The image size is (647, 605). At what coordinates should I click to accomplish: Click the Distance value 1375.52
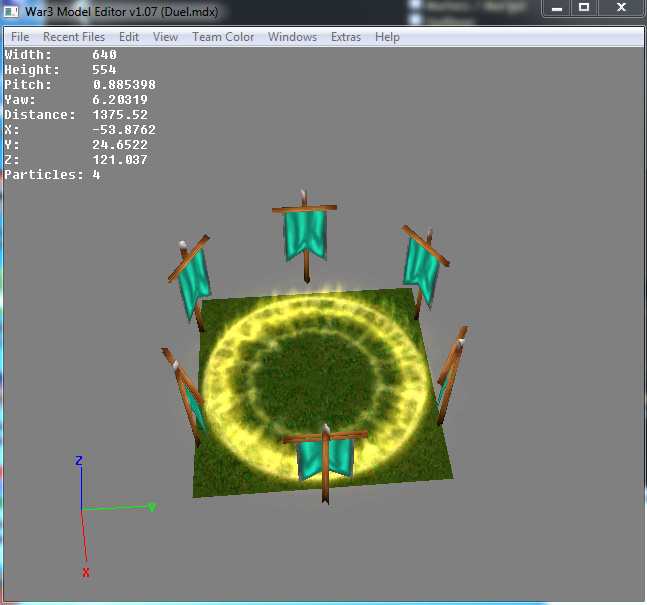point(120,114)
